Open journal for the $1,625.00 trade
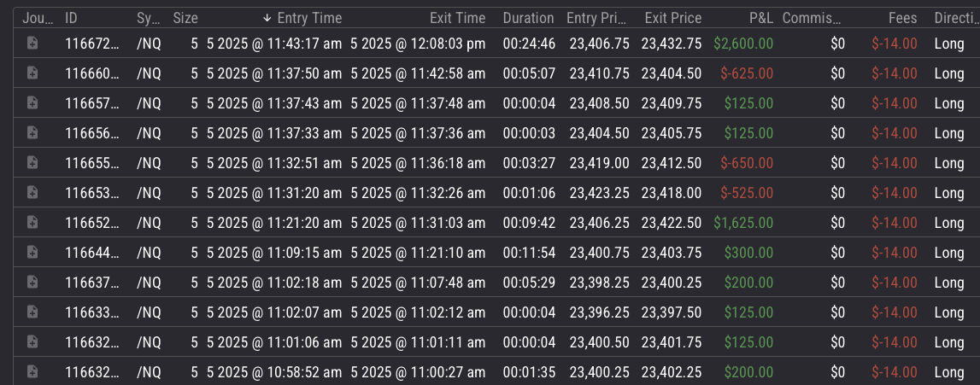Screen dimensions: 980x385 tap(32, 223)
